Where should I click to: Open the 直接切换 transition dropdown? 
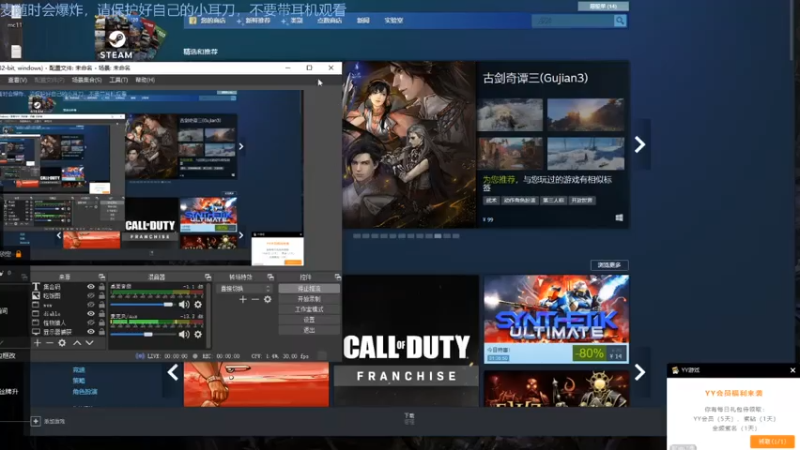(244, 288)
